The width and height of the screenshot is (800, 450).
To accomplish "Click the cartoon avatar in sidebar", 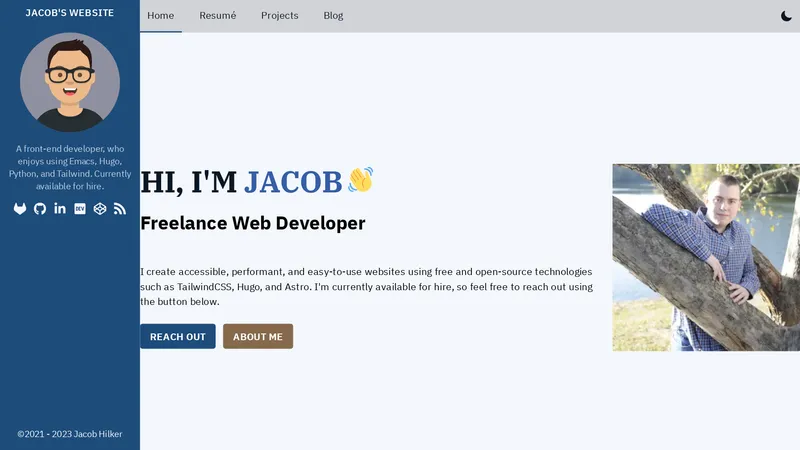I will click(70, 82).
